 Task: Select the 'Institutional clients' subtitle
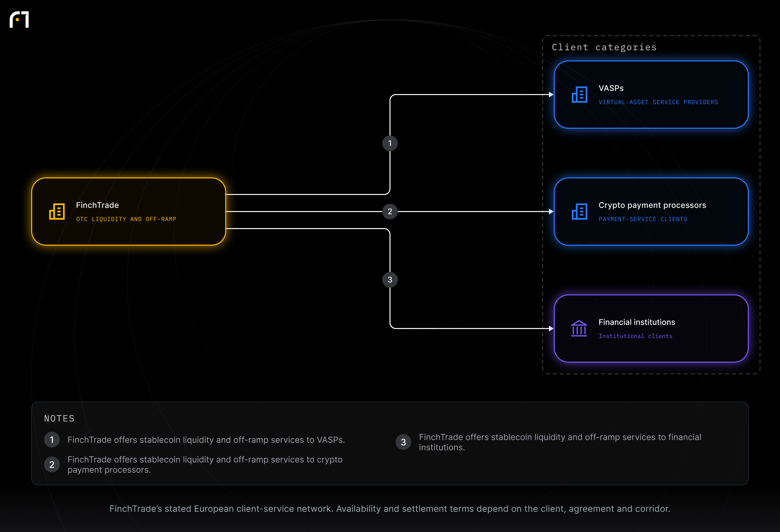click(635, 336)
